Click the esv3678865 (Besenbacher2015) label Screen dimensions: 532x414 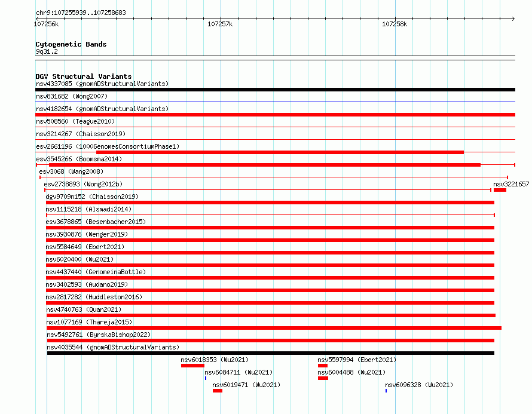coord(96,222)
